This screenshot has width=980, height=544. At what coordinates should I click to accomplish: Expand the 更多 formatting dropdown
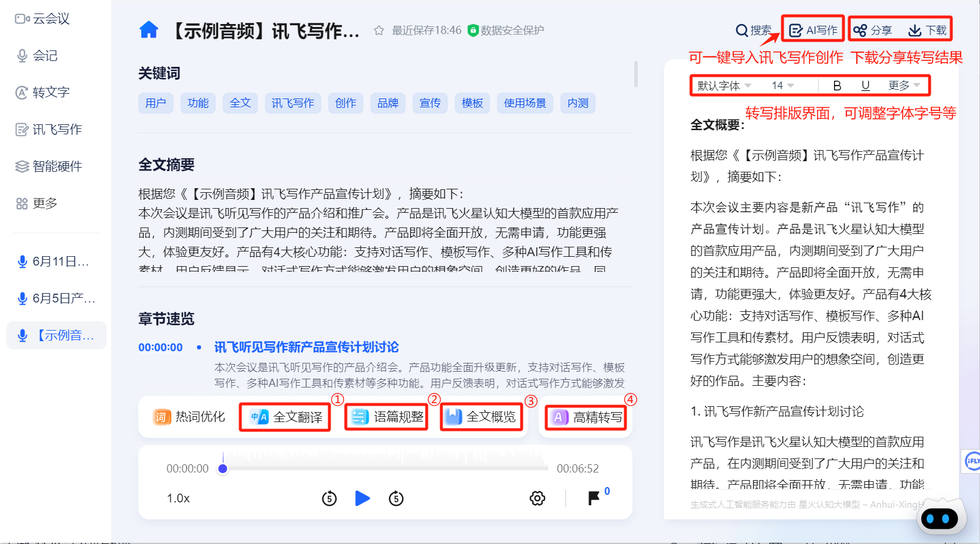tap(904, 86)
